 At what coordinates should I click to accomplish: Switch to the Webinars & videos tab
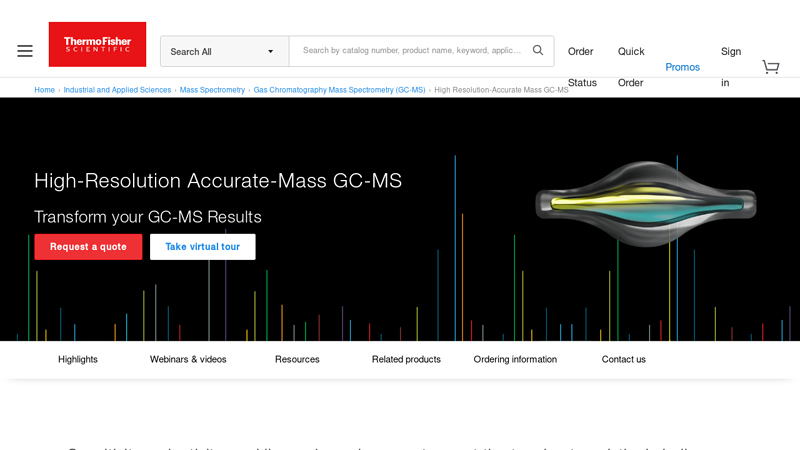(188, 359)
